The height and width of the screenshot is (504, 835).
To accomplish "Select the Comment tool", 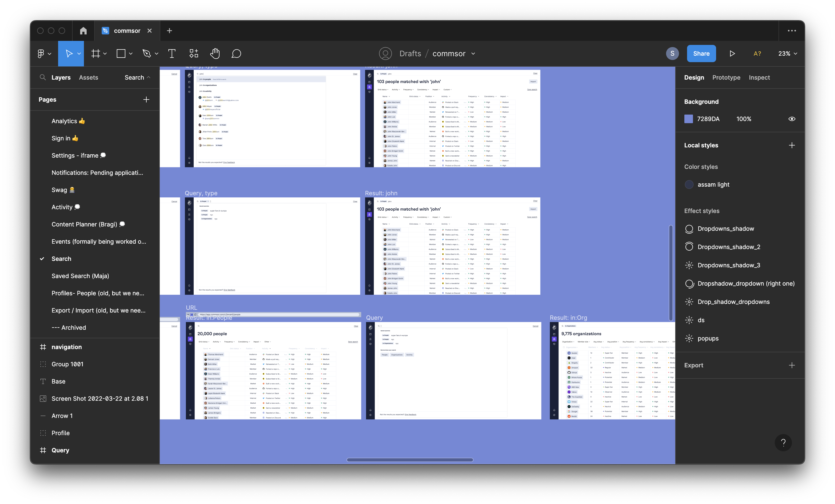I will point(236,54).
